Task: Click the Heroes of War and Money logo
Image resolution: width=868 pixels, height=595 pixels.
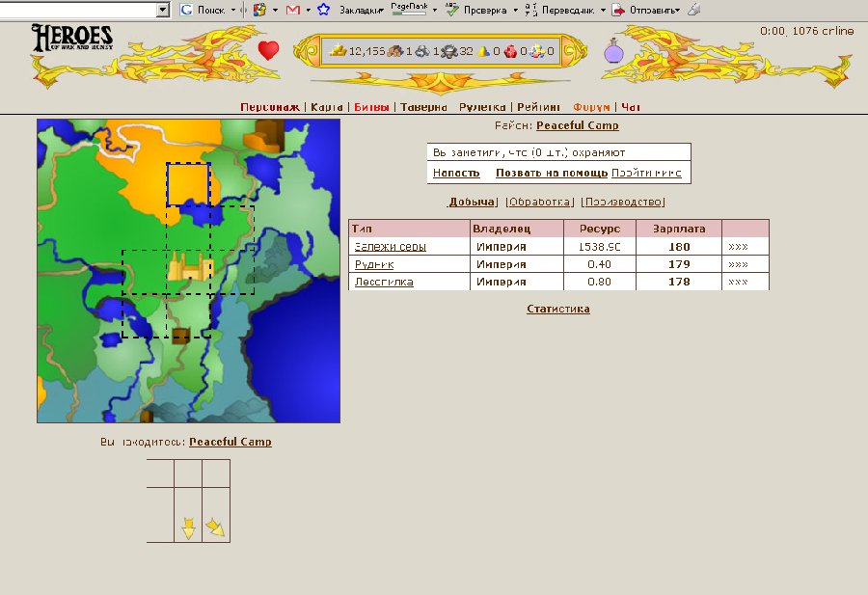Action: (x=72, y=38)
